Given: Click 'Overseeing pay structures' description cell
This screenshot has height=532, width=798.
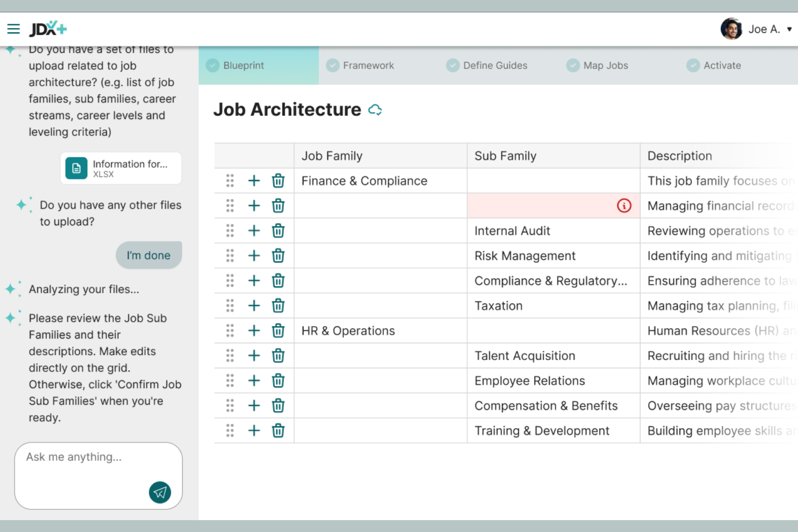Looking at the screenshot, I should [x=719, y=405].
